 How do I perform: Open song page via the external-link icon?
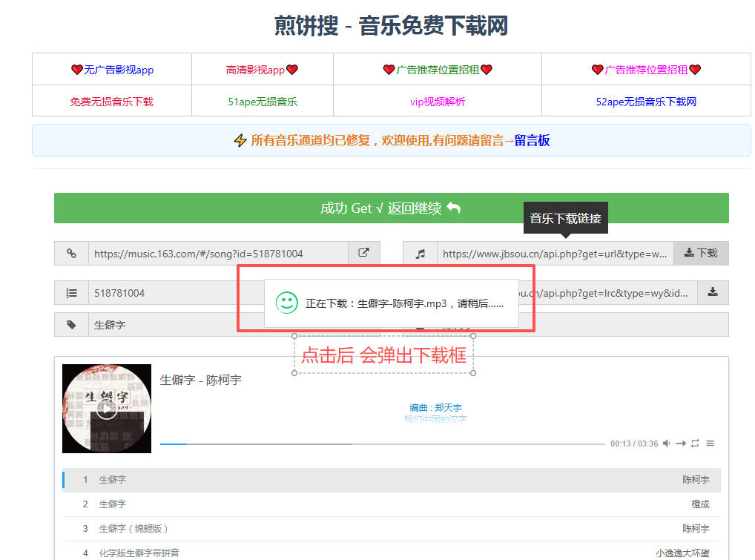pyautogui.click(x=364, y=253)
